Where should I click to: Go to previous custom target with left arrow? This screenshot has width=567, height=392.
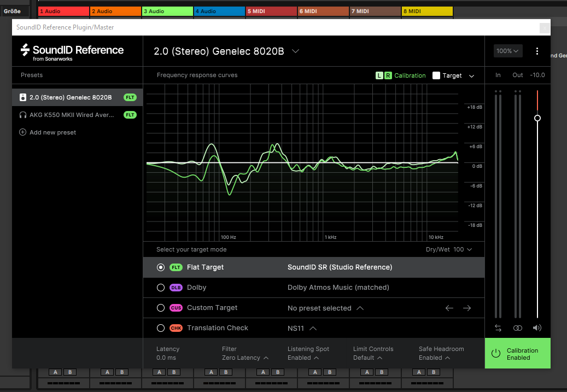(449, 308)
